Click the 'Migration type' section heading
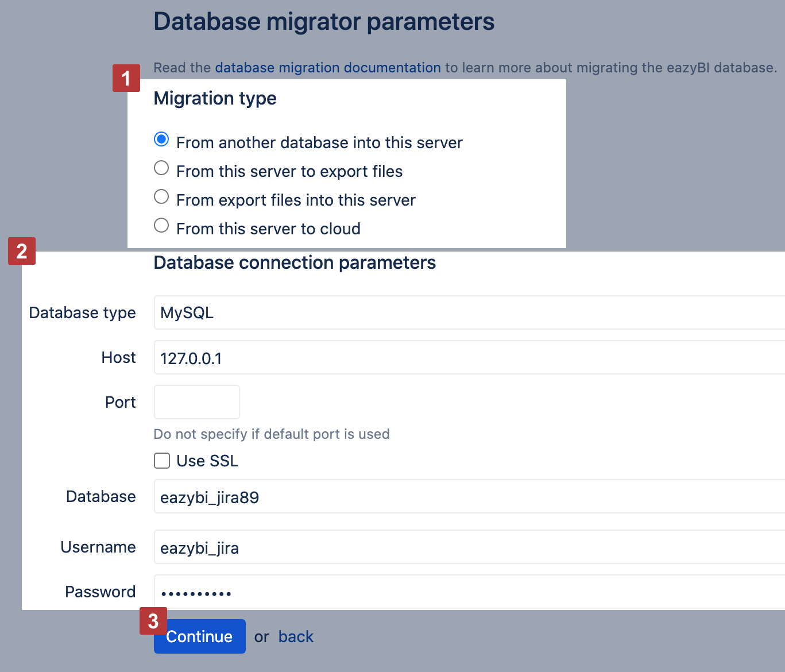This screenshot has width=785, height=672. point(215,98)
